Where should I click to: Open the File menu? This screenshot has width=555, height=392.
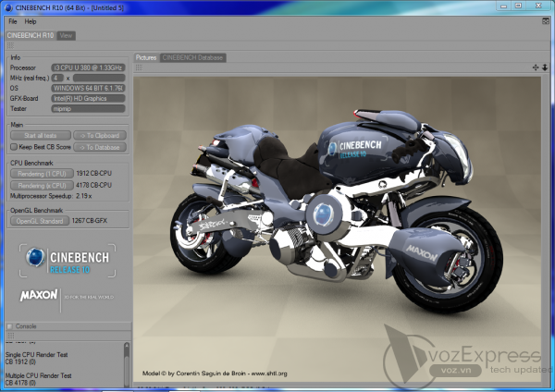tap(13, 21)
